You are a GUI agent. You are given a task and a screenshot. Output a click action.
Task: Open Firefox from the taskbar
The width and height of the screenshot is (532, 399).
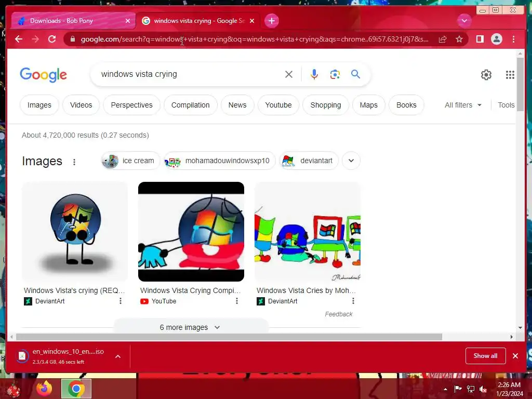44,389
